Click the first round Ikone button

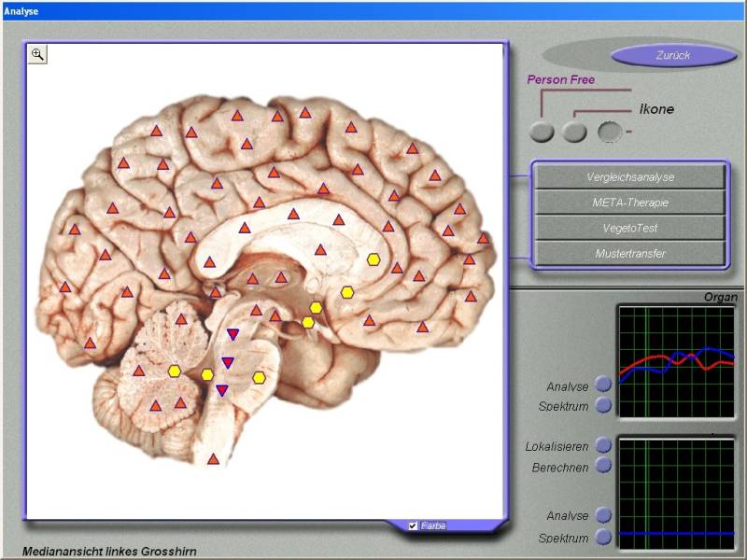[x=542, y=133]
